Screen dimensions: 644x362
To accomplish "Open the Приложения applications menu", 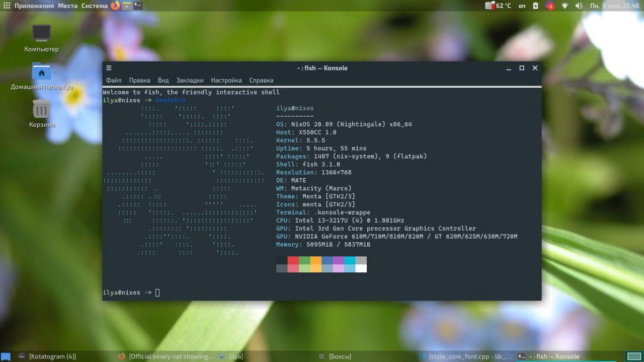I will (28, 6).
